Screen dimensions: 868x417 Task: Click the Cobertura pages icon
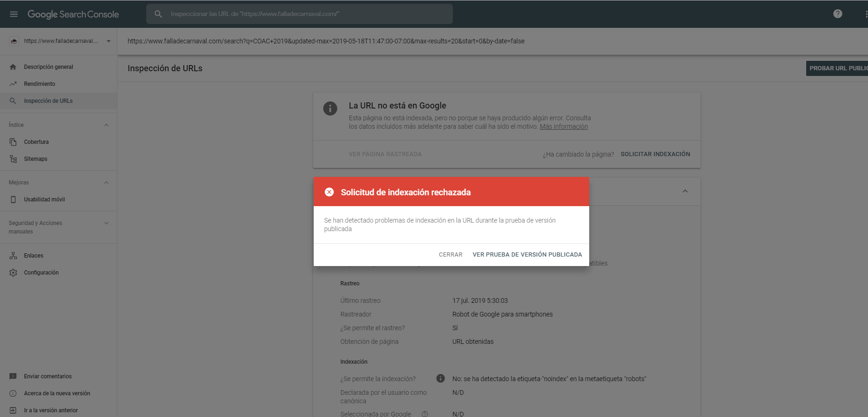click(13, 142)
